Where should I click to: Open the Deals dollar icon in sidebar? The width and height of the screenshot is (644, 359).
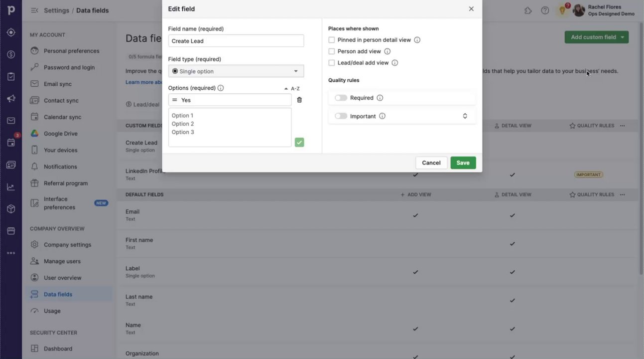click(x=11, y=54)
